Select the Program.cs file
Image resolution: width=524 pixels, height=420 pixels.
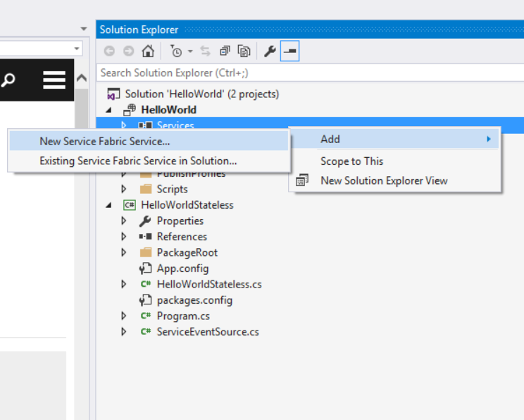[183, 316]
